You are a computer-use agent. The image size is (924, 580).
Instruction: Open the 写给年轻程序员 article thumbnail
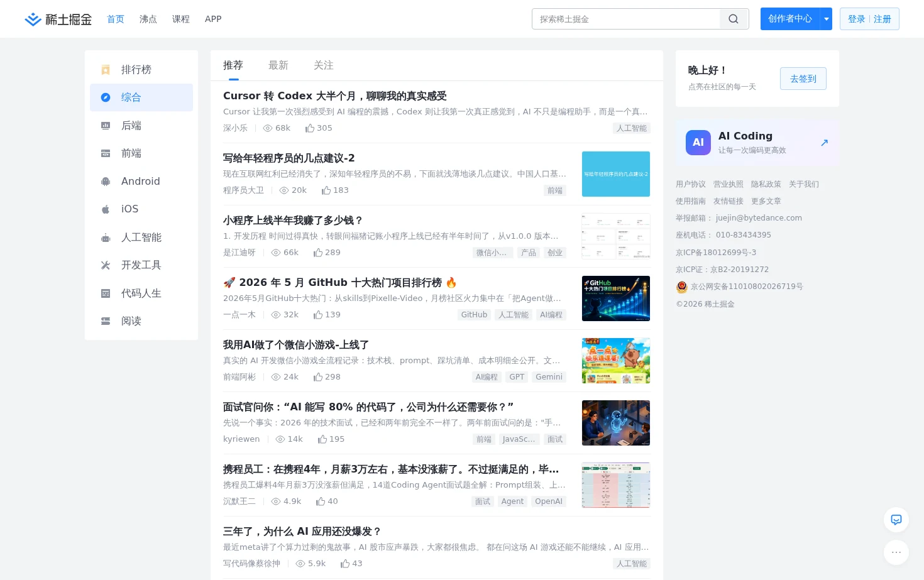pos(616,174)
